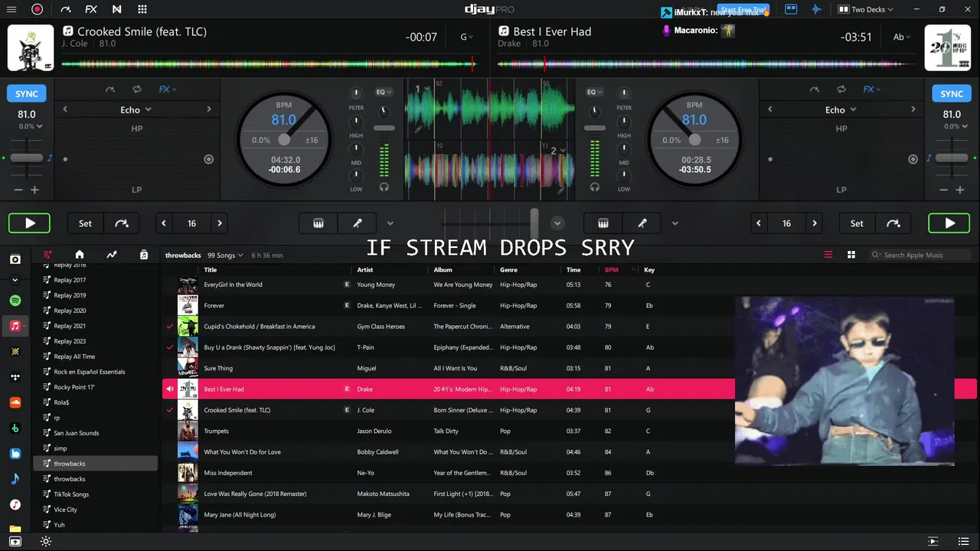Open the key Ab dropdown for Best I Ever Had
Image resolution: width=980 pixels, height=551 pixels.
[903, 37]
